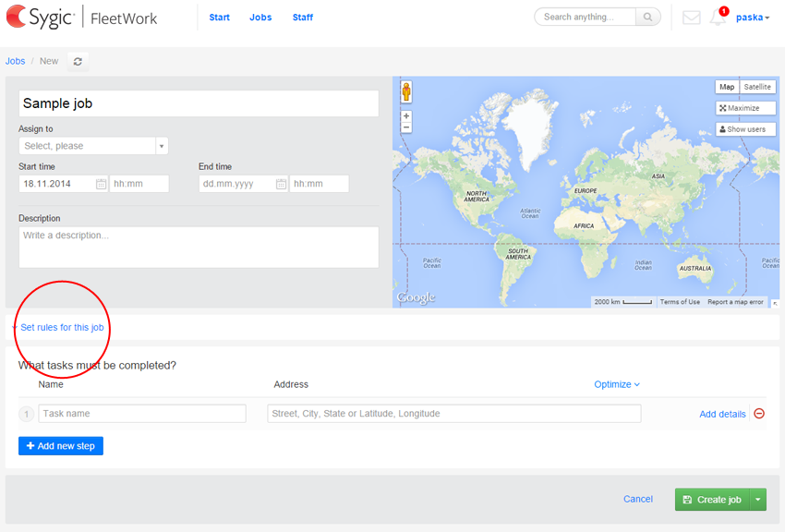Click the Start time hh:mm field
Image resolution: width=785 pixels, height=532 pixels.
[x=139, y=184]
